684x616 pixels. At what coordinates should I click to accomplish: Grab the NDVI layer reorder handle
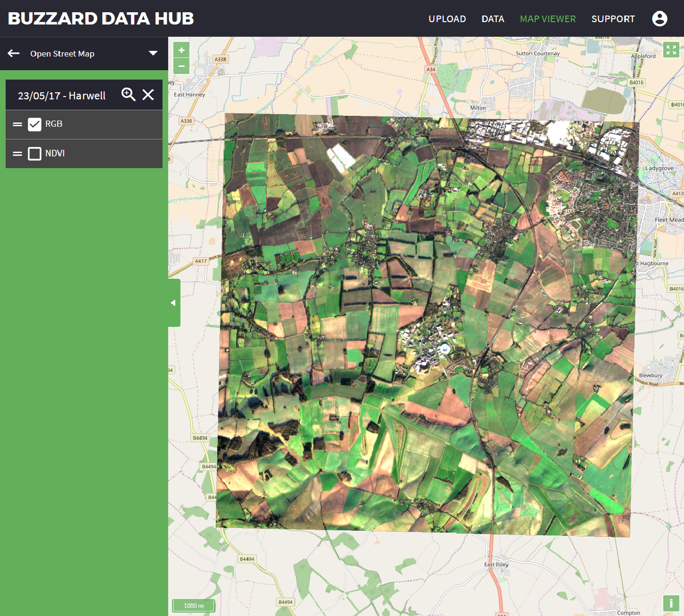click(x=17, y=154)
